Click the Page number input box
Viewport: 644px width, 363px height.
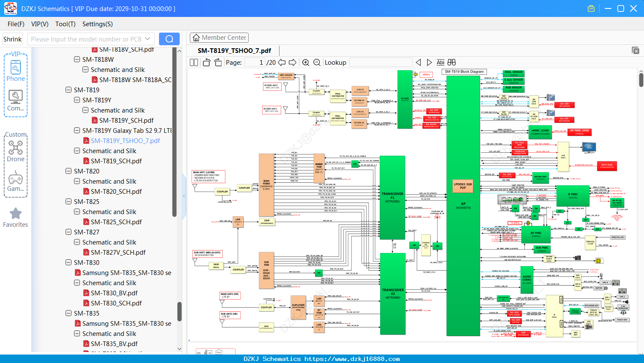(x=255, y=62)
